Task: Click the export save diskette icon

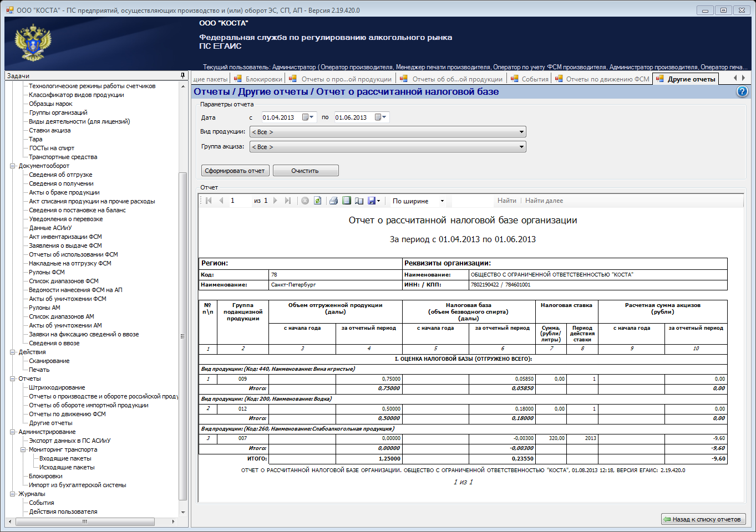Action: [372, 201]
